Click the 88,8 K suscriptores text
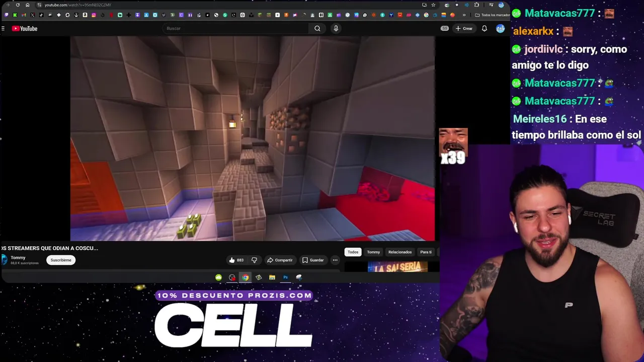Image resolution: width=644 pixels, height=362 pixels. (x=25, y=263)
